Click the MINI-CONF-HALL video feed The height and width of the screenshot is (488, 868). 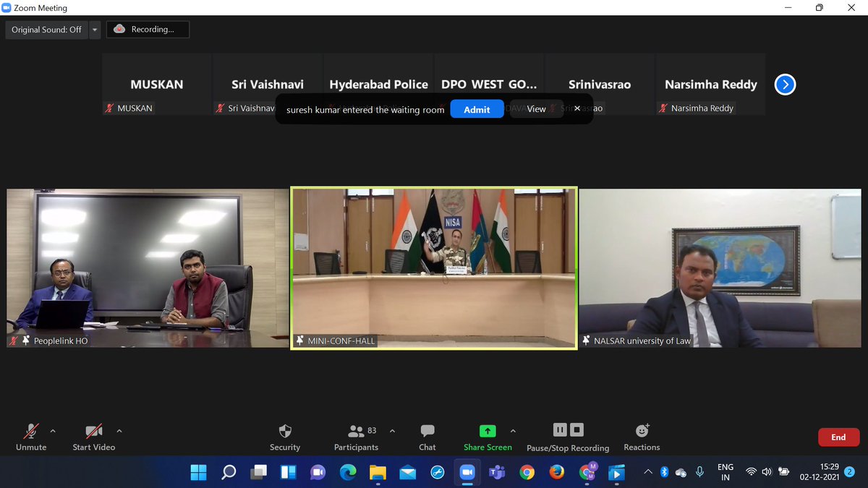pyautogui.click(x=434, y=268)
